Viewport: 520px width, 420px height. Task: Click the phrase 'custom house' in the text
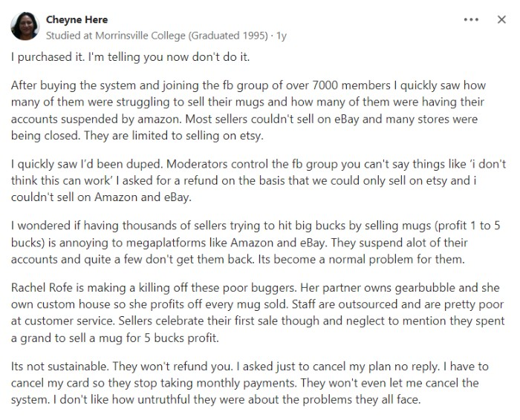point(74,304)
